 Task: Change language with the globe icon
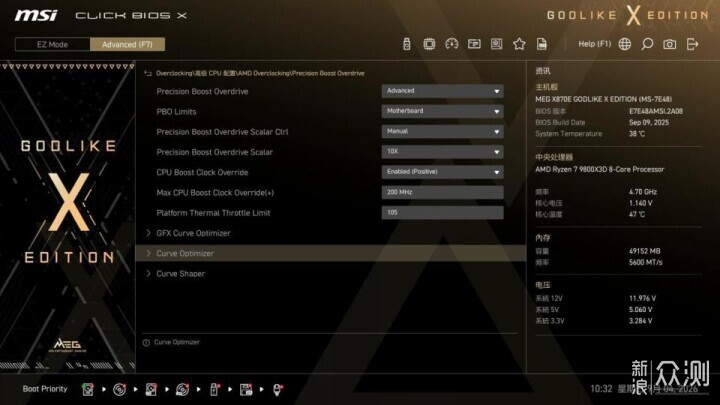[624, 44]
